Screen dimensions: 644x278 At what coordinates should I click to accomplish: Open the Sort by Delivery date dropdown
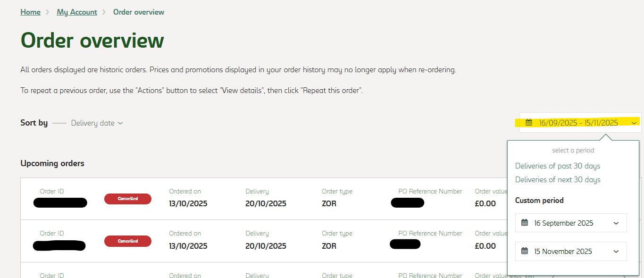point(97,123)
